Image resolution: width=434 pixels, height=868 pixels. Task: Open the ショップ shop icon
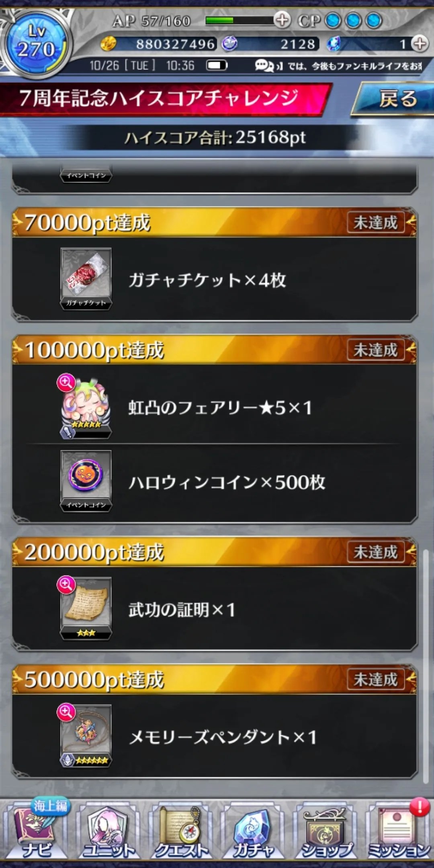click(x=325, y=830)
